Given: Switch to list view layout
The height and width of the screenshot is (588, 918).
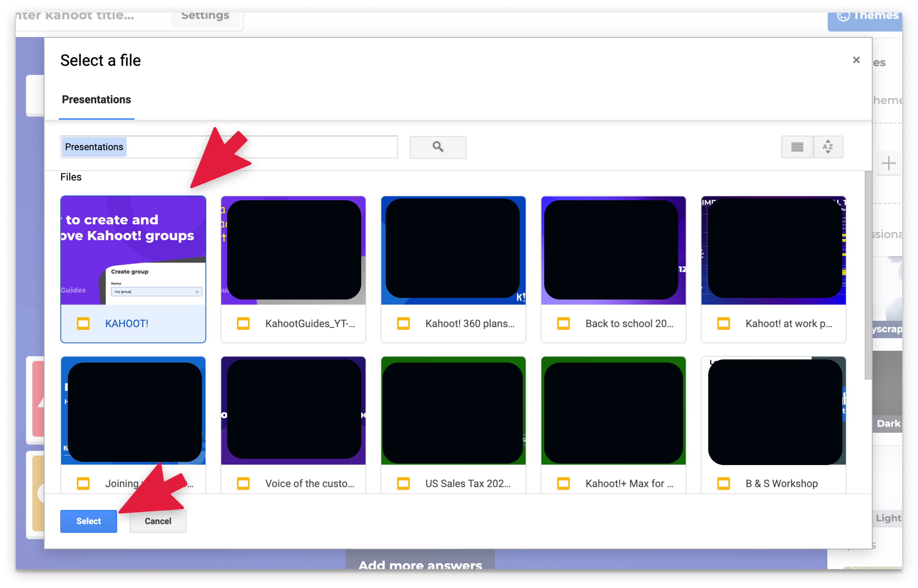Looking at the screenshot, I should tap(797, 147).
